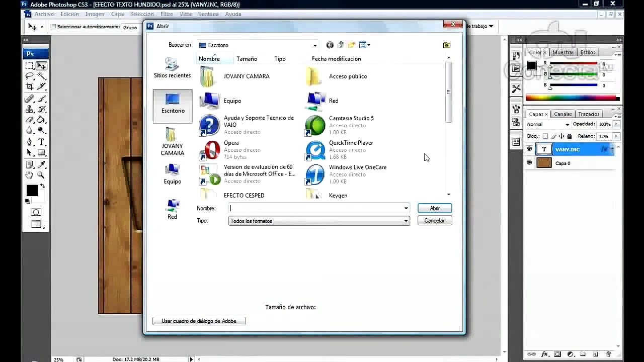Select the Eraser tool

point(30,120)
